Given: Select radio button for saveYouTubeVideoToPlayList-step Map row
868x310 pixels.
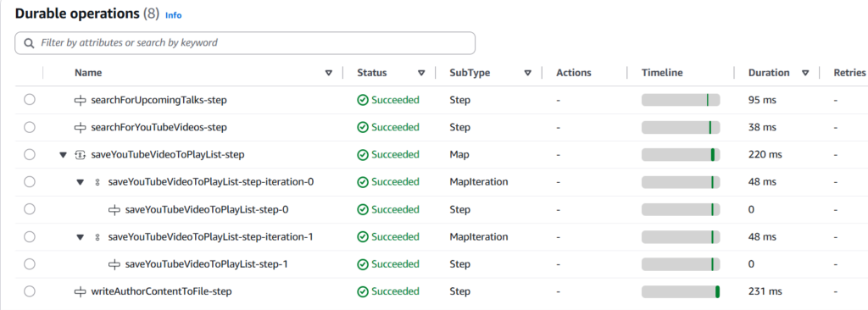Looking at the screenshot, I should pyautogui.click(x=30, y=154).
